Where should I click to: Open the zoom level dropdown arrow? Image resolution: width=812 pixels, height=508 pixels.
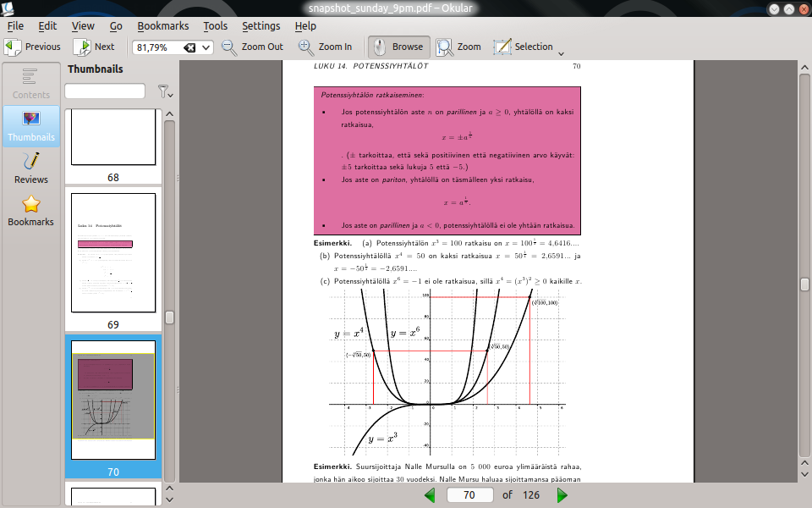pos(206,47)
